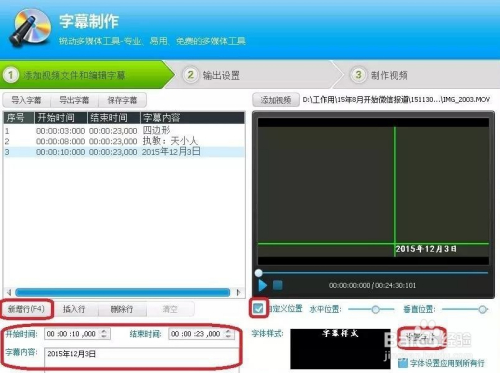Decrease 结束时间 with down spinner arrow

pyautogui.click(x=228, y=337)
